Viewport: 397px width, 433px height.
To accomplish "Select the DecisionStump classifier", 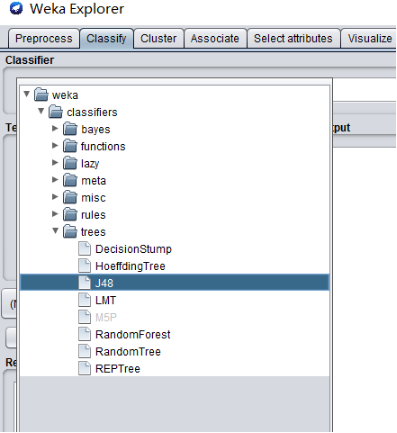I will point(133,249).
